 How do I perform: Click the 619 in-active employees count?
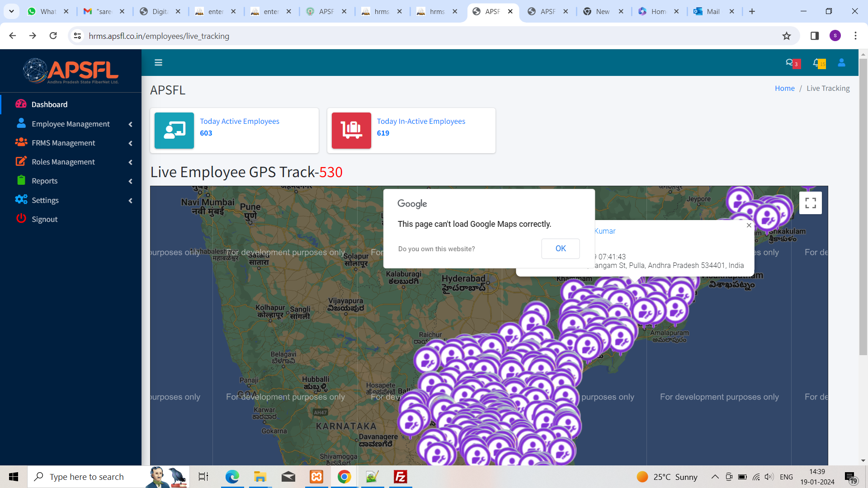(383, 133)
